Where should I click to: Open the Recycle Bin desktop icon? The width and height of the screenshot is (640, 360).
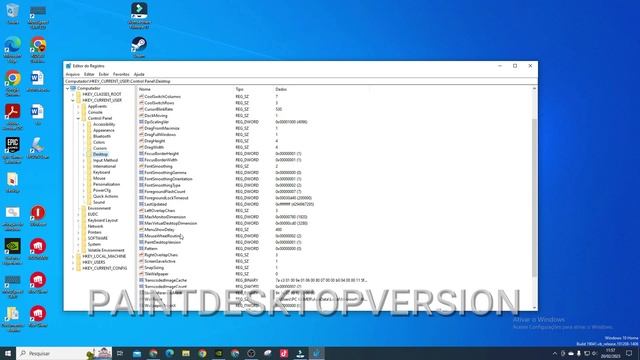tap(13, 13)
